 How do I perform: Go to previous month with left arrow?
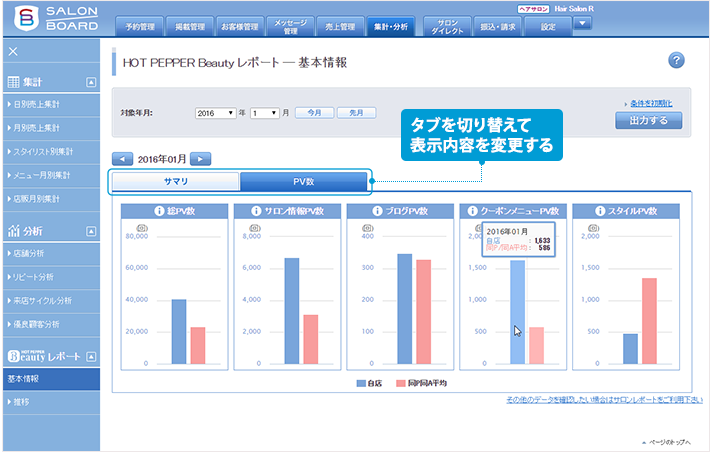(122, 158)
